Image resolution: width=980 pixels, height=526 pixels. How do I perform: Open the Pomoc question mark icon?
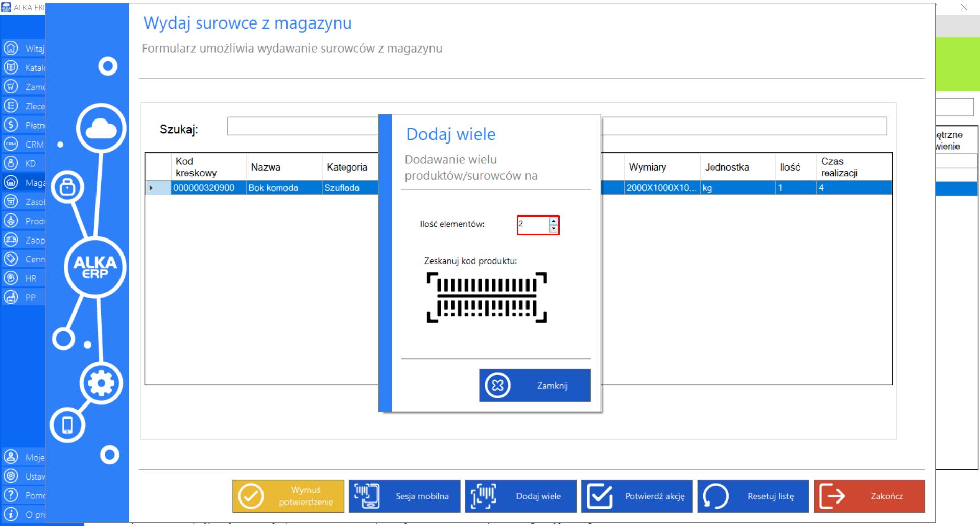point(11,495)
